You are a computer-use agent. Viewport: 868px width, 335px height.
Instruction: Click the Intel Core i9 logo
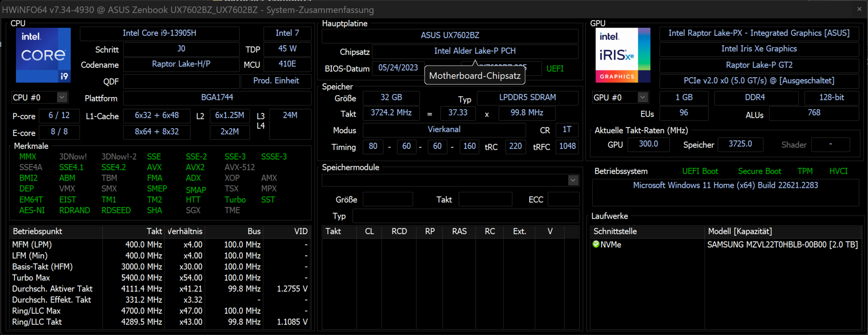(x=43, y=55)
